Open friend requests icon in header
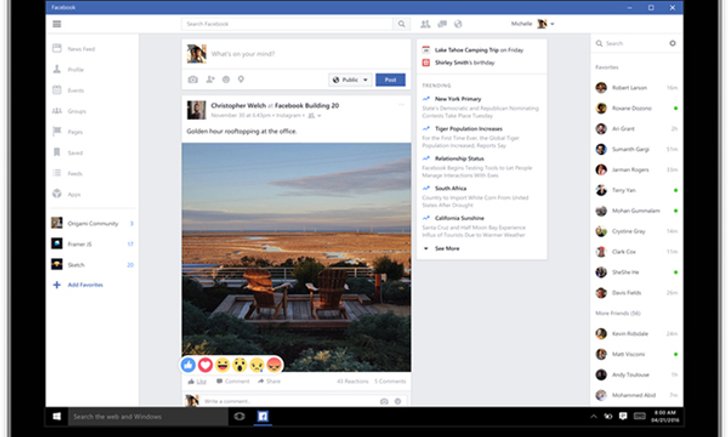 coord(425,24)
